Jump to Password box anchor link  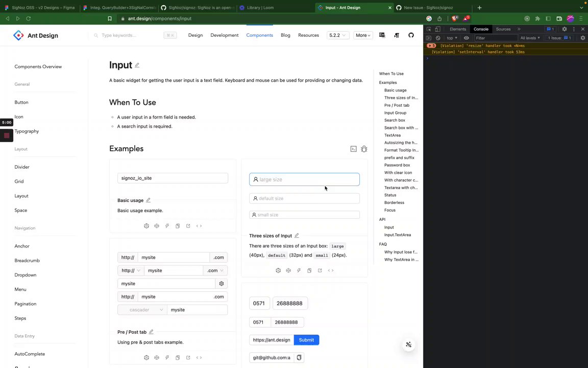397,165
